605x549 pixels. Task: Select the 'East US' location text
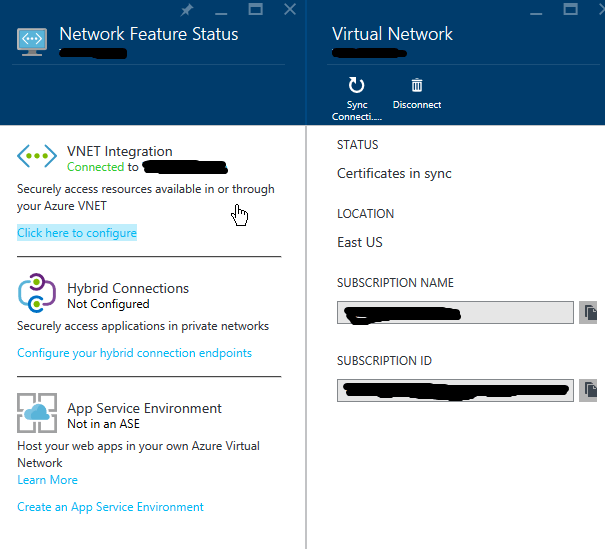tap(360, 242)
